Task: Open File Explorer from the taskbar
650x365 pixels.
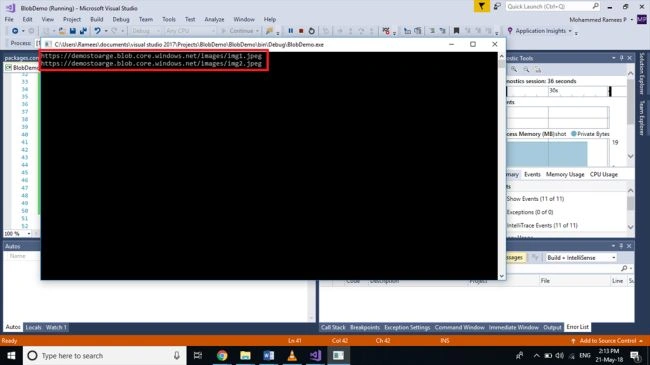Action: [245, 355]
